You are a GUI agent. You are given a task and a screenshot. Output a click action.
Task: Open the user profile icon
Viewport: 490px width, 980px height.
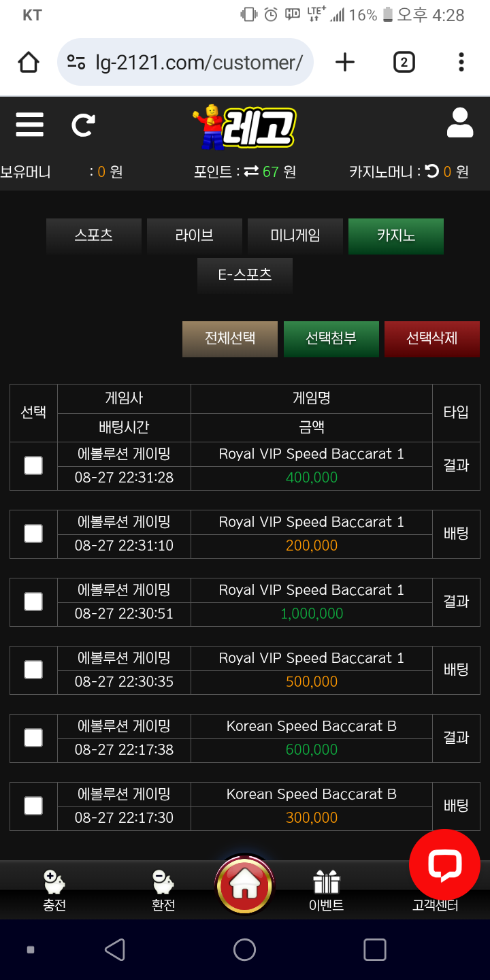click(x=459, y=124)
